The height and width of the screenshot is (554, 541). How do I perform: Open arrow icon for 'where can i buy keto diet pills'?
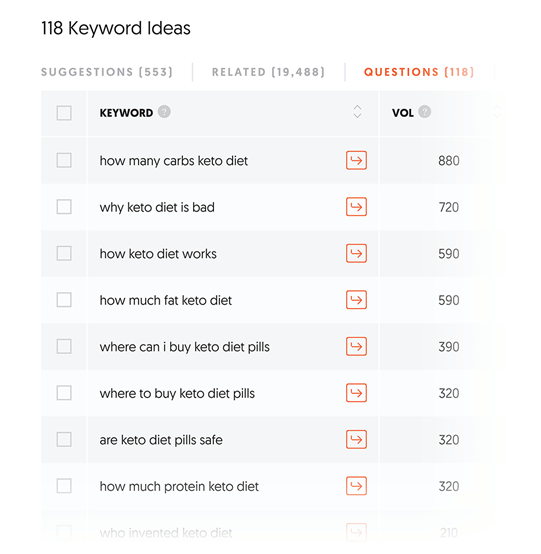(356, 346)
